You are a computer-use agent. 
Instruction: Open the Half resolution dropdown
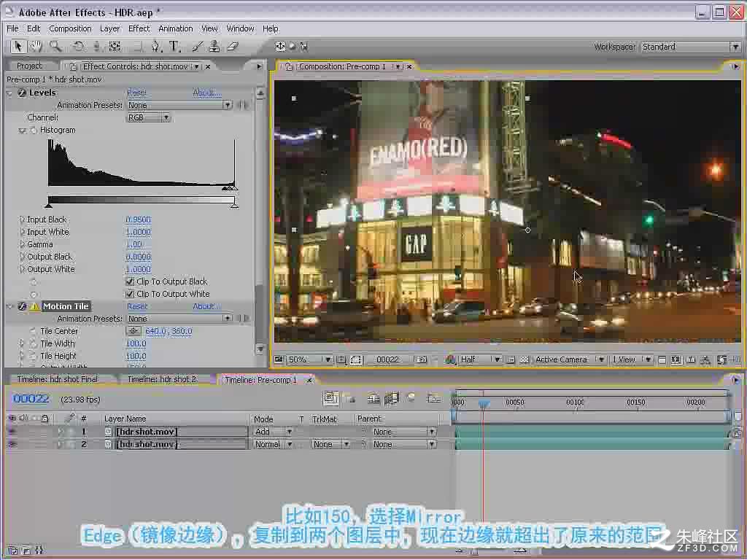pyautogui.click(x=480, y=360)
